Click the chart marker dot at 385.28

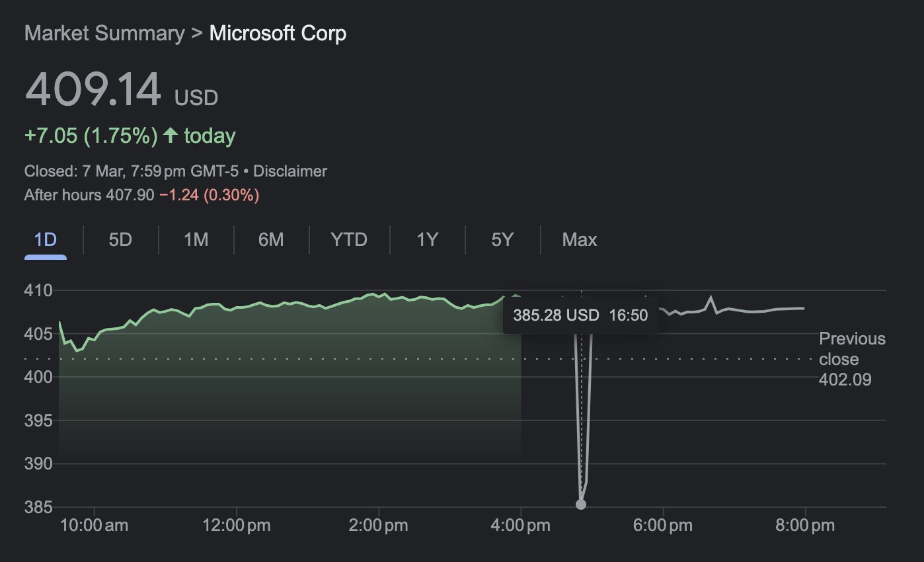click(581, 504)
